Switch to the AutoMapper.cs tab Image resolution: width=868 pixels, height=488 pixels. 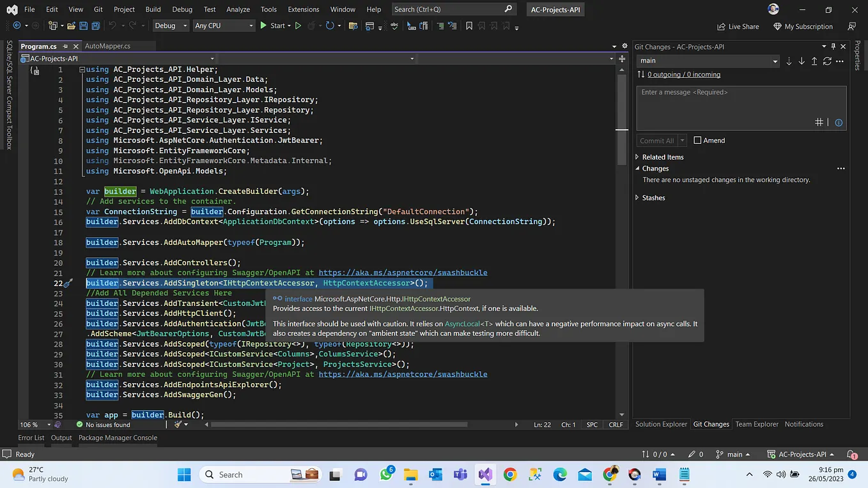pos(107,47)
